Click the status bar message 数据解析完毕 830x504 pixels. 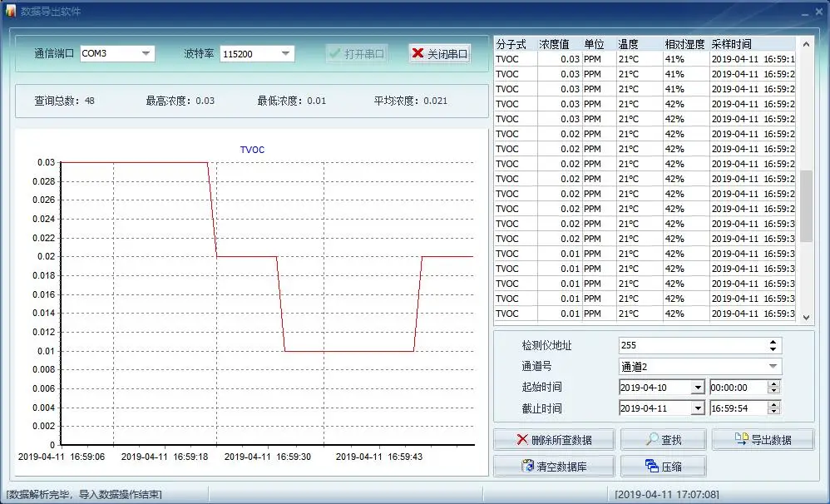pos(84,495)
